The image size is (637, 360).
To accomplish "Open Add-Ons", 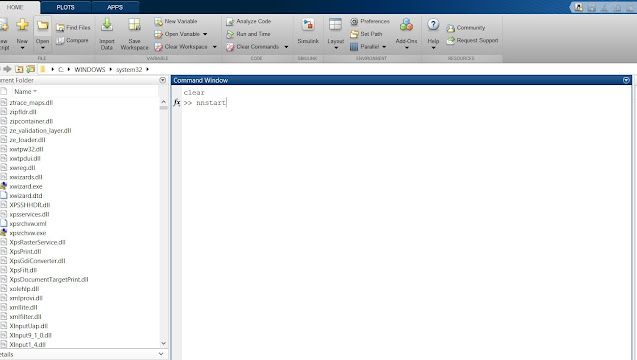I will coord(406,33).
